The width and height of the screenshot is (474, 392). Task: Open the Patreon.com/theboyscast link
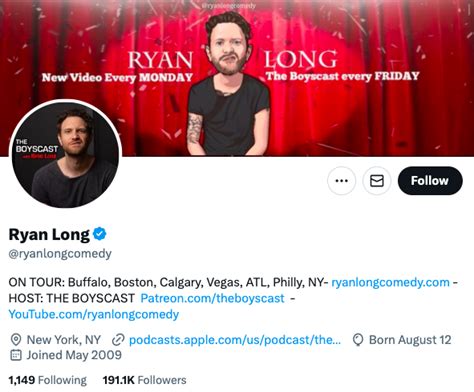(212, 298)
